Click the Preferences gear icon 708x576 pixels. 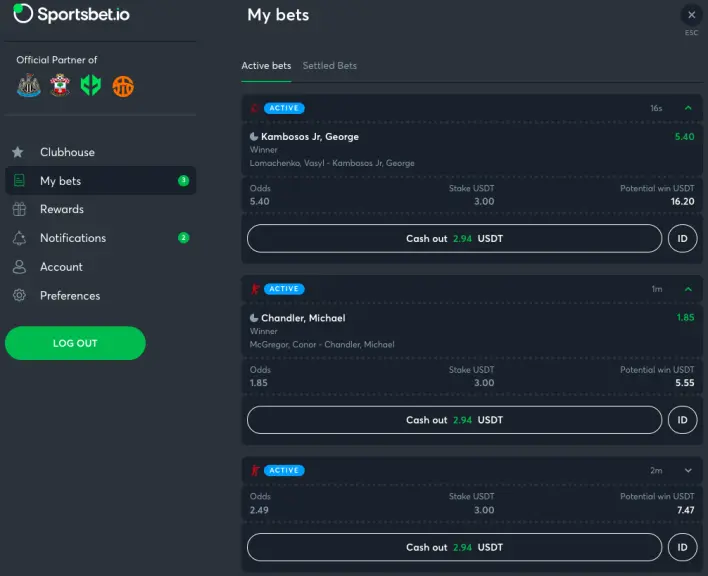19,295
